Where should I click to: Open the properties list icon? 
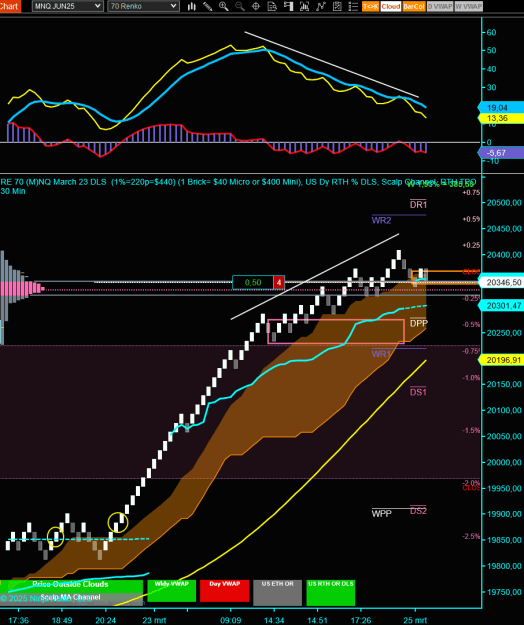point(353,6)
